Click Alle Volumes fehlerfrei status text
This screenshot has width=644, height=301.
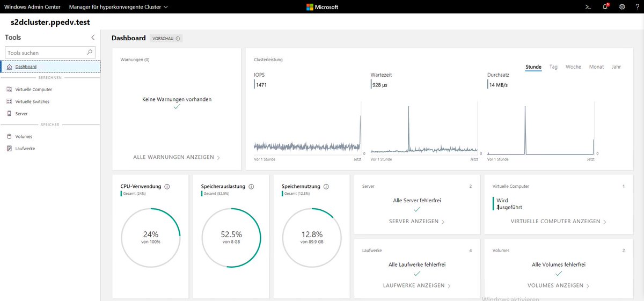[558, 265]
